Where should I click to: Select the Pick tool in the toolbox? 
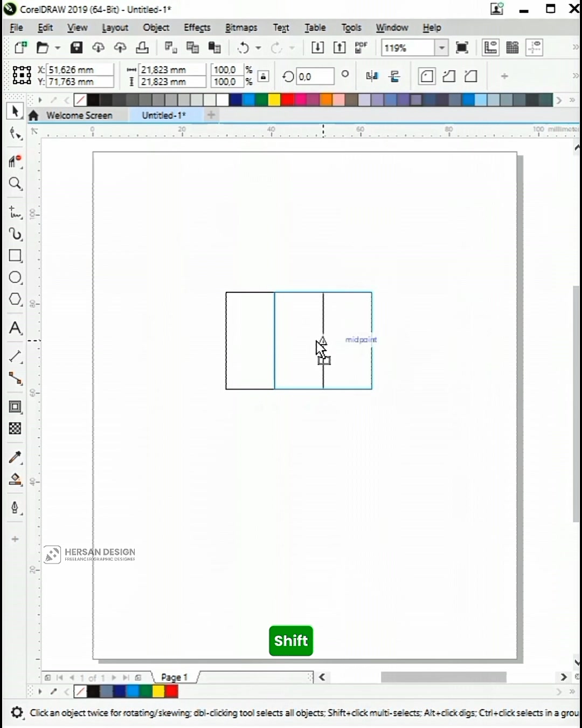click(15, 111)
